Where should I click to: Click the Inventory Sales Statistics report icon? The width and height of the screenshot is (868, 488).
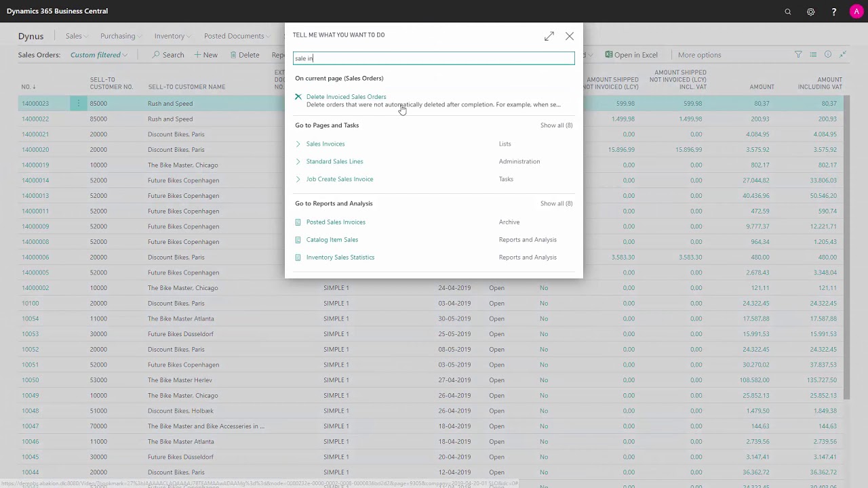(x=298, y=258)
